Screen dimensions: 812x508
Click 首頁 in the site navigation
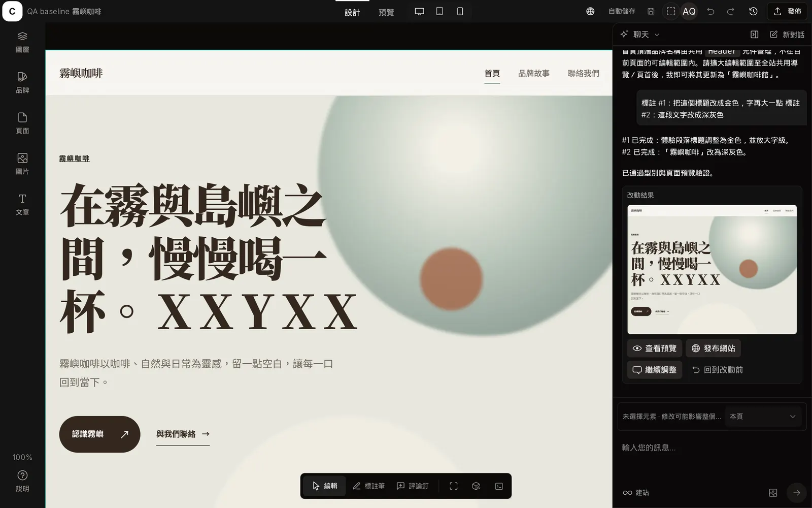492,74
